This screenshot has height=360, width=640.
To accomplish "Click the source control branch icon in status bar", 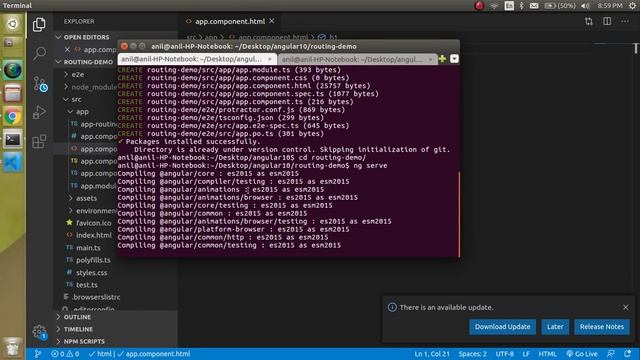I will coord(38,354).
